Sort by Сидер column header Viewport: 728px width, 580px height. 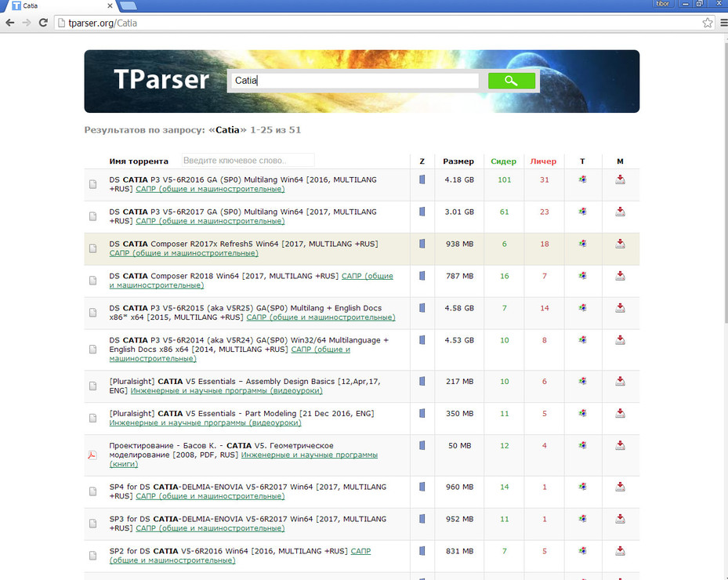point(503,161)
